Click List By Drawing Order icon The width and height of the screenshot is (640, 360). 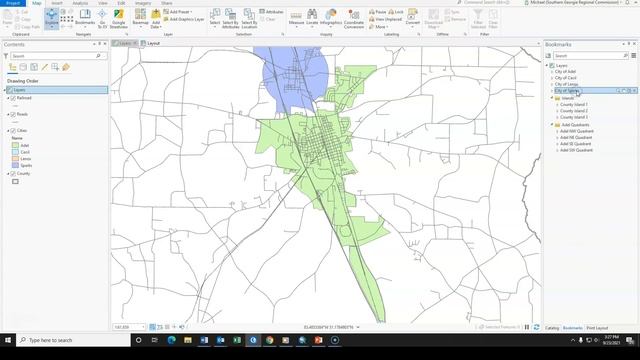coord(13,67)
